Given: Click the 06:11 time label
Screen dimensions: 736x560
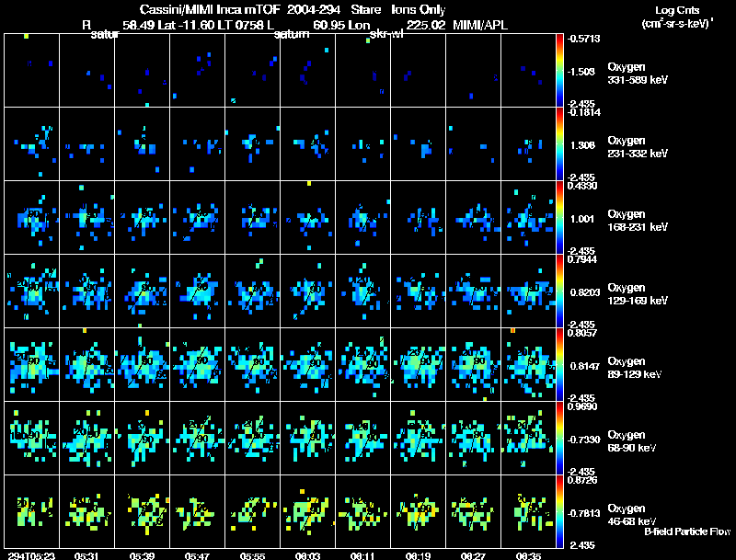Looking at the screenshot, I should pyautogui.click(x=362, y=556).
